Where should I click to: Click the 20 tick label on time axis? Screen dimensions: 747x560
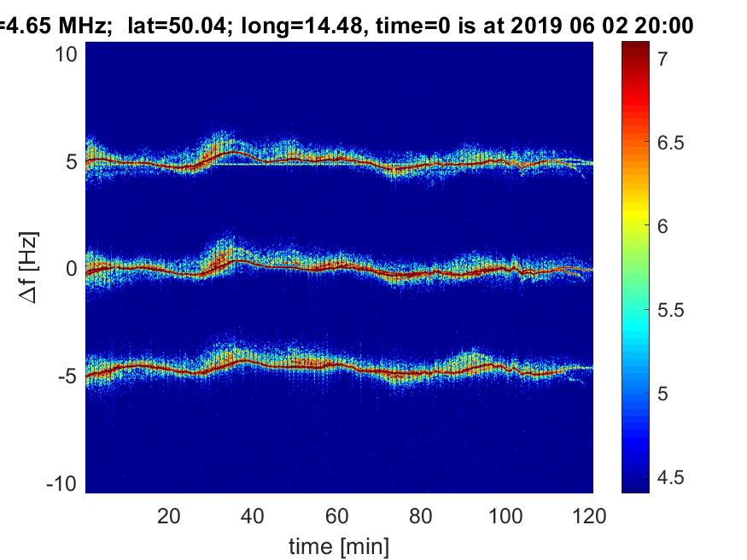point(169,516)
